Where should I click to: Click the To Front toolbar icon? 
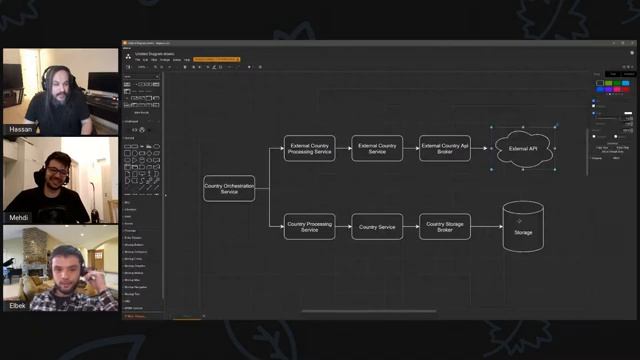[x=193, y=67]
